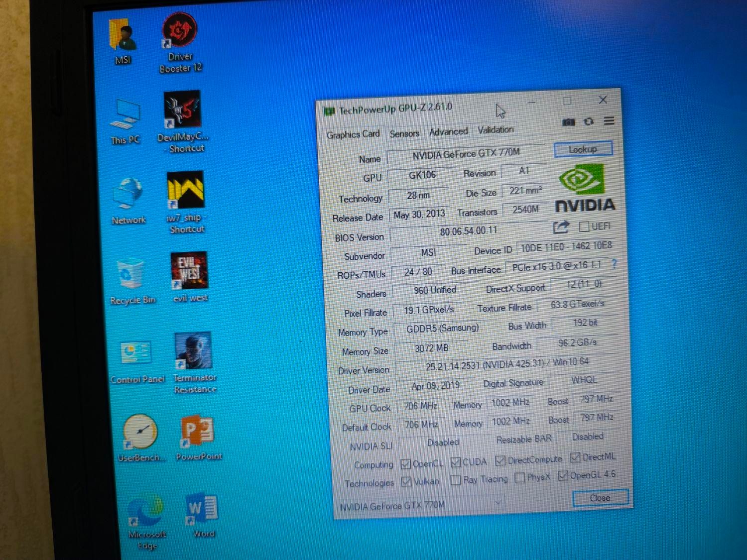747x560 pixels.
Task: Click the Device ID value 10DE 11E0
Action: pos(566,246)
